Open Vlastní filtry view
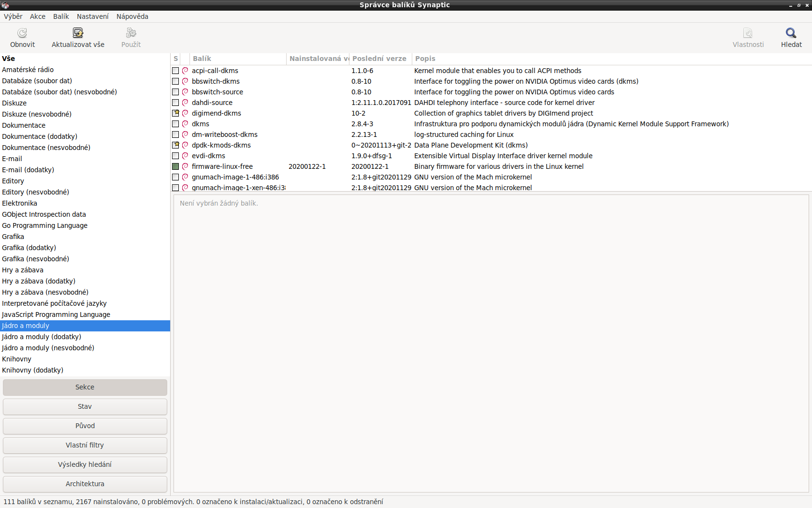 [x=85, y=446]
